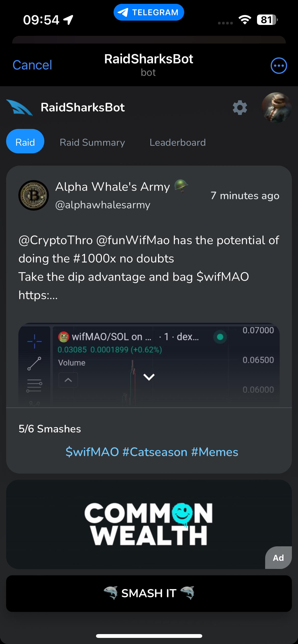
Task: Tap the horizontal lines tool in chart
Action: 34,386
